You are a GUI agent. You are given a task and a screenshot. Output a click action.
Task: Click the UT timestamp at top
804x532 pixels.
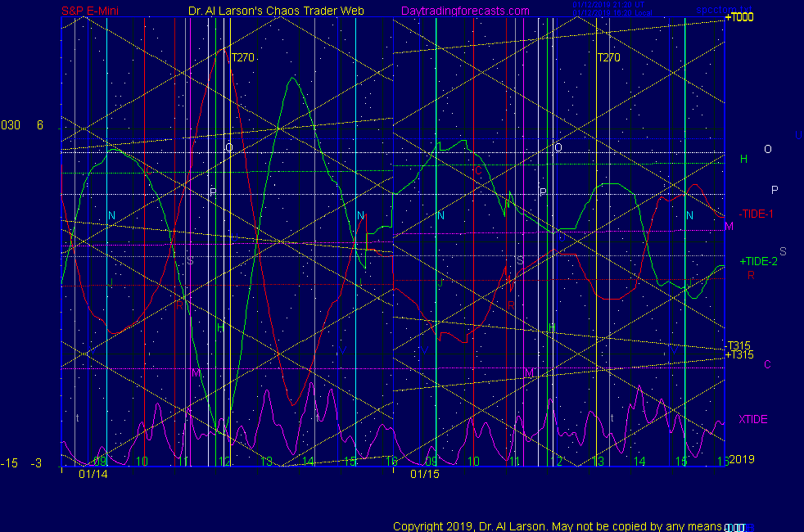[606, 5]
